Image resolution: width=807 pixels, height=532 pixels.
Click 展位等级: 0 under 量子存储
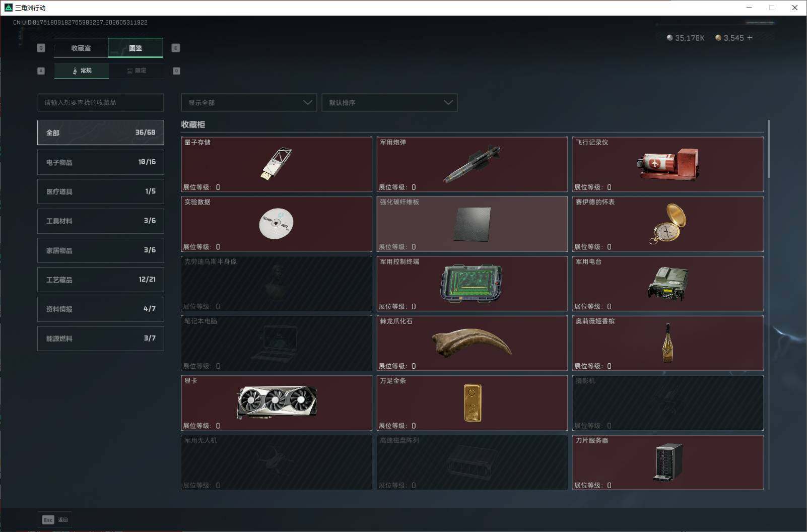201,187
